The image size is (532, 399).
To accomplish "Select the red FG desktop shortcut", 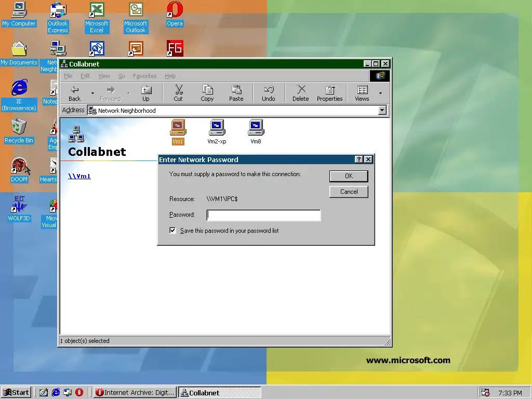I will click(x=175, y=48).
